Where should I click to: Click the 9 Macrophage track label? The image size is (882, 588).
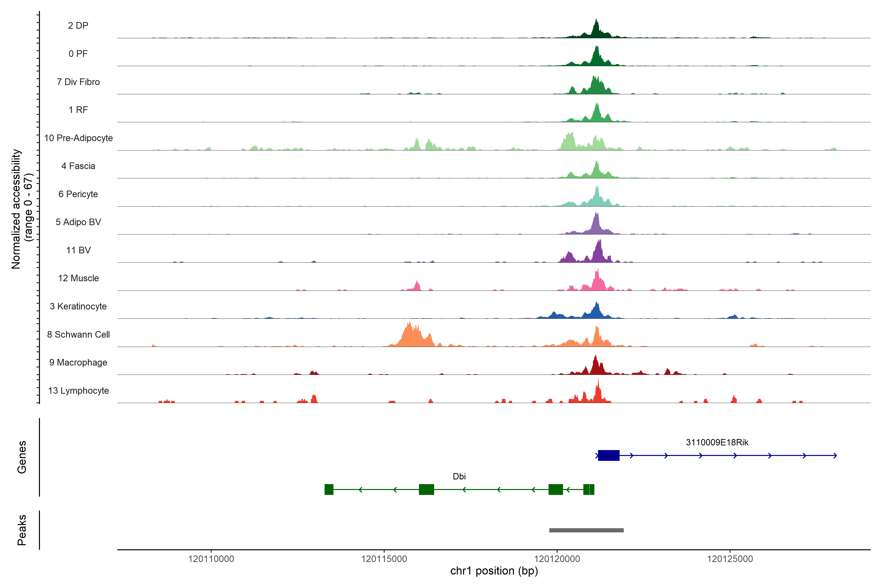78,363
